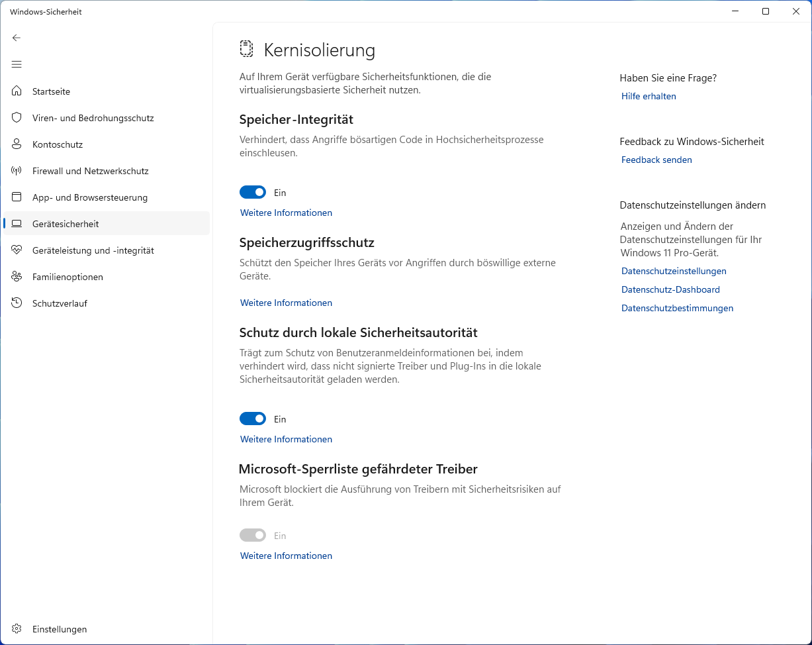Click the back arrow icon
Image resolution: width=812 pixels, height=645 pixels.
point(17,38)
